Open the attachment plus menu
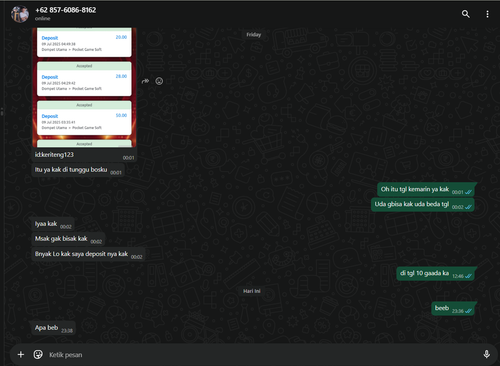The image size is (500, 366). [x=21, y=354]
